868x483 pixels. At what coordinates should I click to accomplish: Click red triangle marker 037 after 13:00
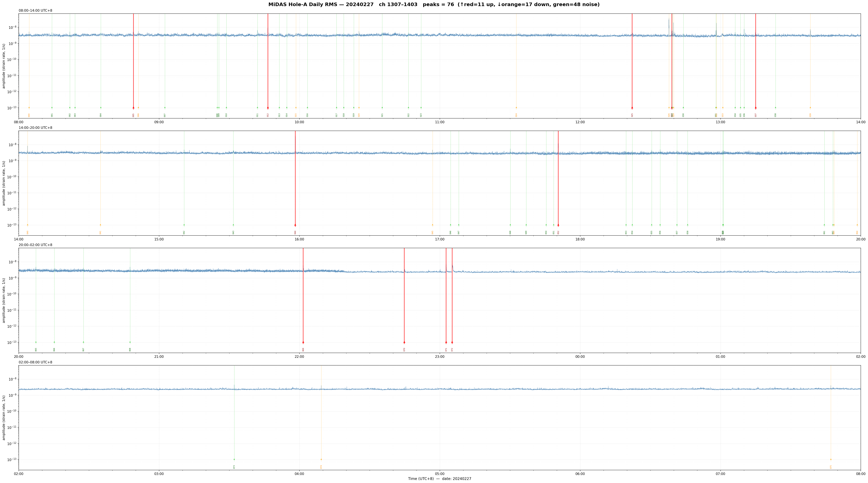(x=756, y=108)
